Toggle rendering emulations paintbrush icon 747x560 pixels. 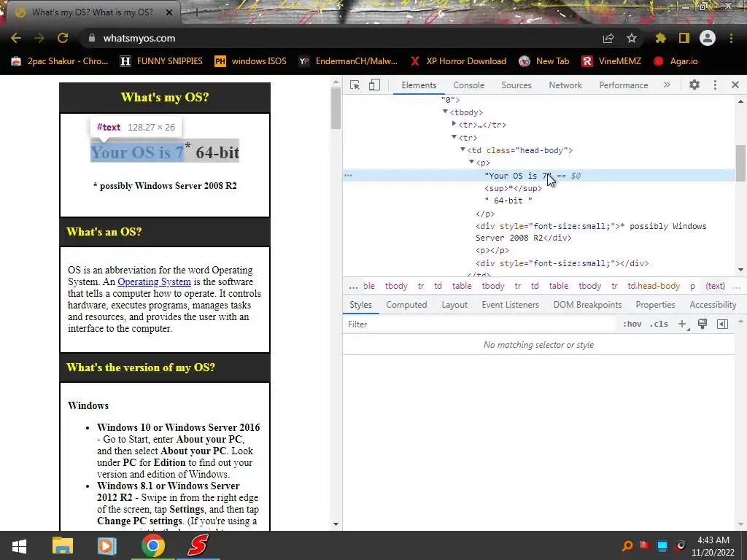tap(703, 324)
